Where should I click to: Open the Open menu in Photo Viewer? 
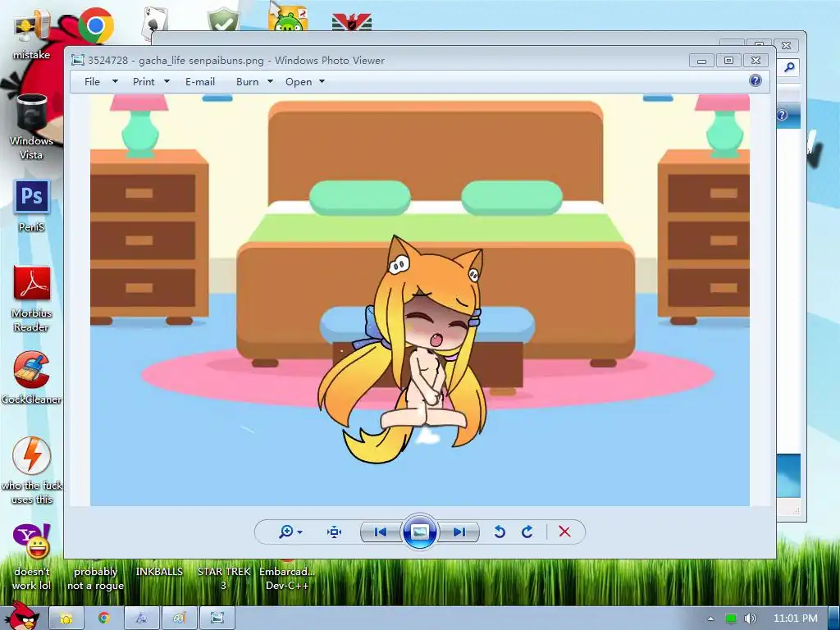[x=299, y=81]
